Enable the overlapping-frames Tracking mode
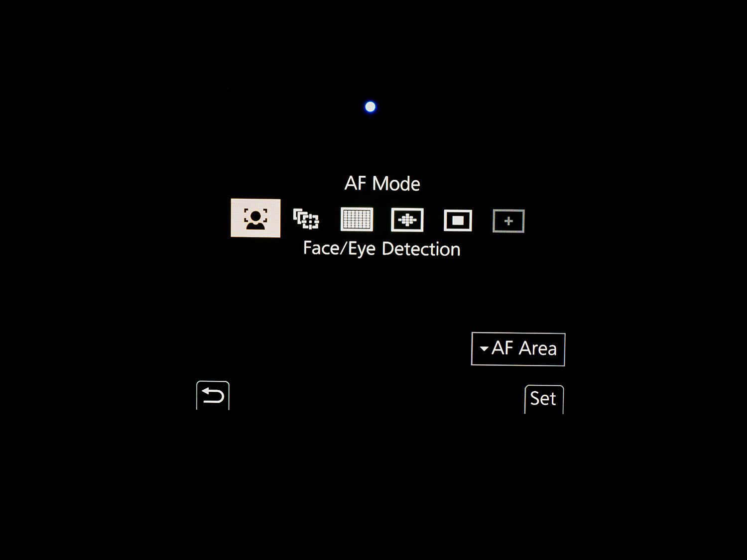This screenshot has width=747, height=560. [306, 219]
